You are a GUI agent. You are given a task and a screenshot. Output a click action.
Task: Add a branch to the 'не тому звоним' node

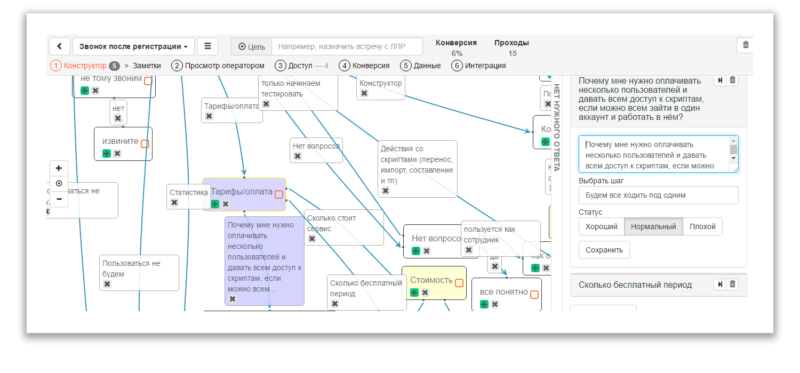85,90
